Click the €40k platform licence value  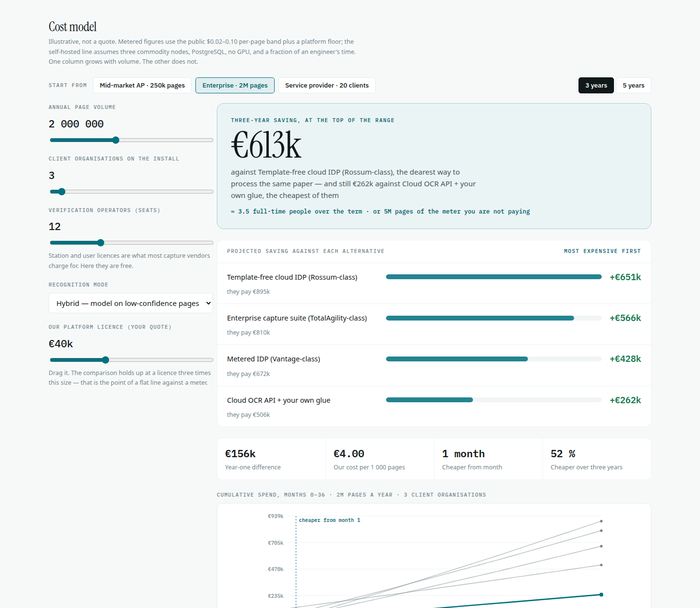(61, 344)
